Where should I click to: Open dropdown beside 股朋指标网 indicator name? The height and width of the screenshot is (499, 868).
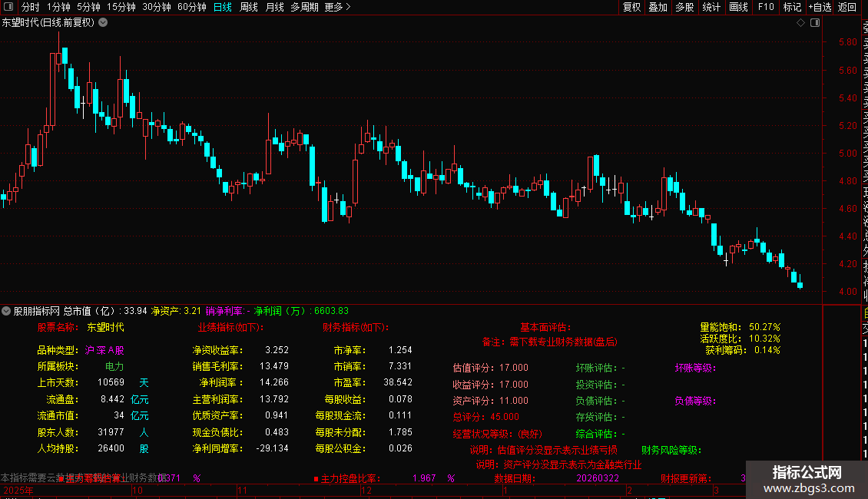(6, 311)
